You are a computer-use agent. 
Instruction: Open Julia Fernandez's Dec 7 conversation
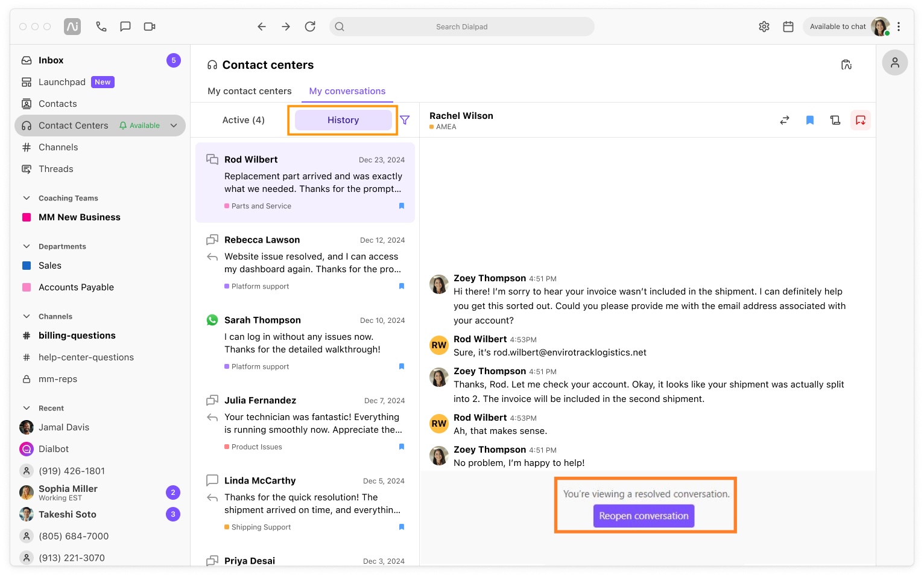305,423
